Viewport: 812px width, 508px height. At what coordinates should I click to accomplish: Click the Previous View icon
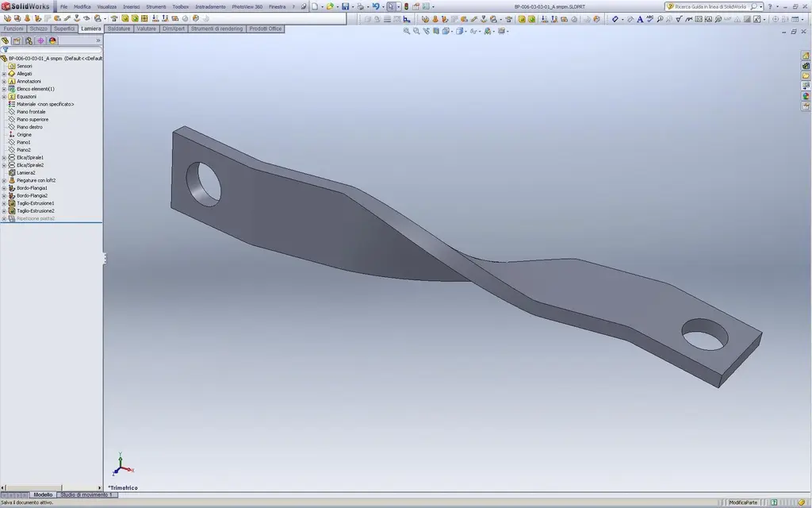pos(426,31)
